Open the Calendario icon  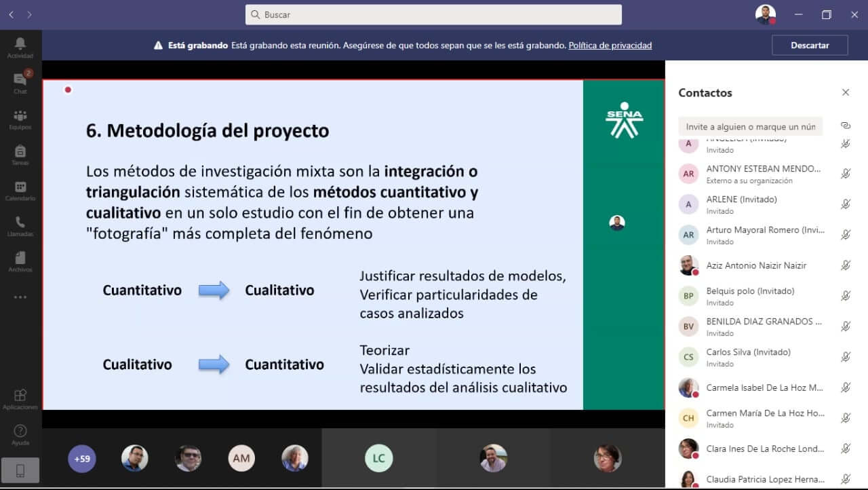tap(20, 189)
